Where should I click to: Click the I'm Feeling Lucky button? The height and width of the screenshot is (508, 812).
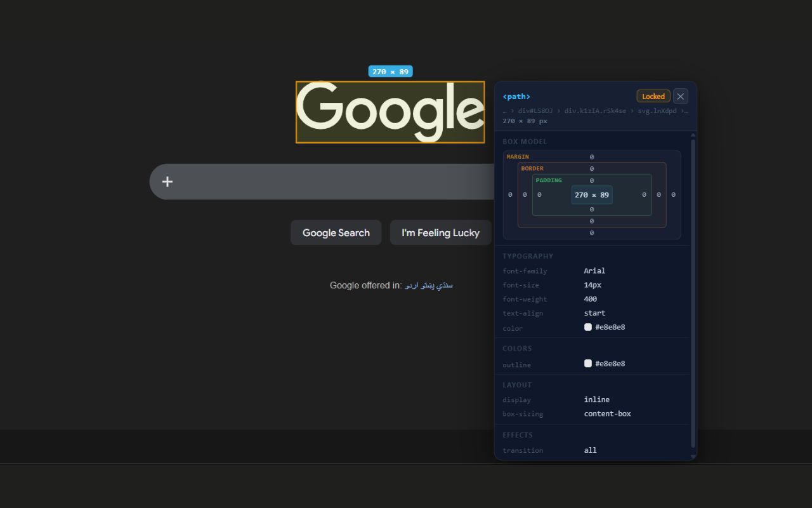(440, 232)
